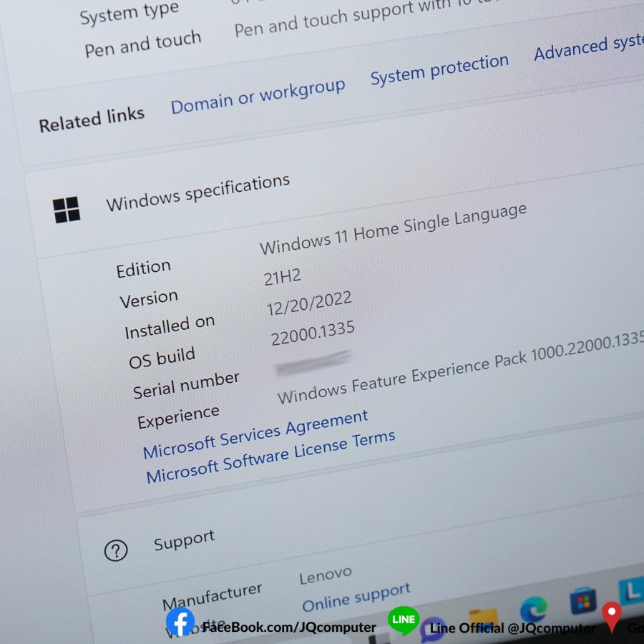Image resolution: width=644 pixels, height=644 pixels.
Task: Launch Microsoft Edge from the taskbar
Action: click(533, 609)
